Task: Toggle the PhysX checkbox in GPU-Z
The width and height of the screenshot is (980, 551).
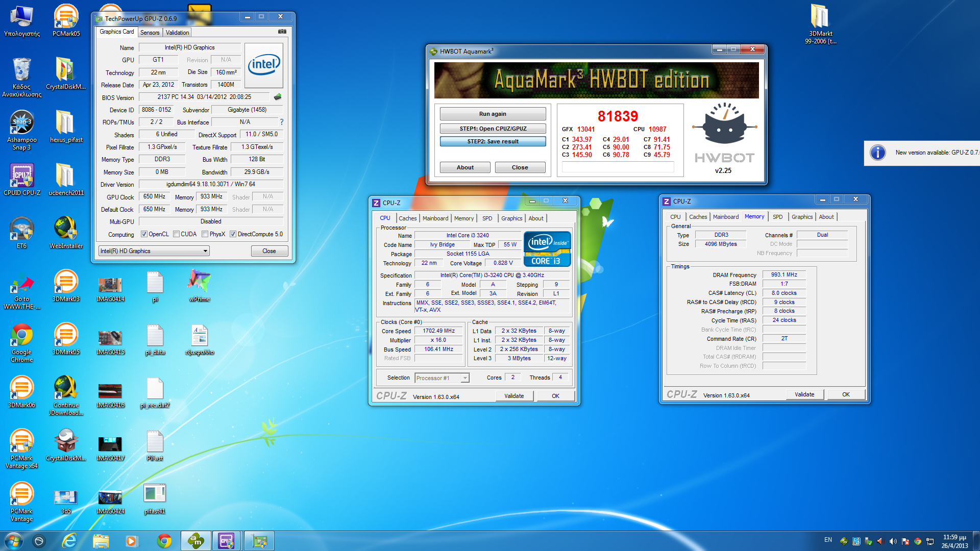Action: tap(205, 234)
